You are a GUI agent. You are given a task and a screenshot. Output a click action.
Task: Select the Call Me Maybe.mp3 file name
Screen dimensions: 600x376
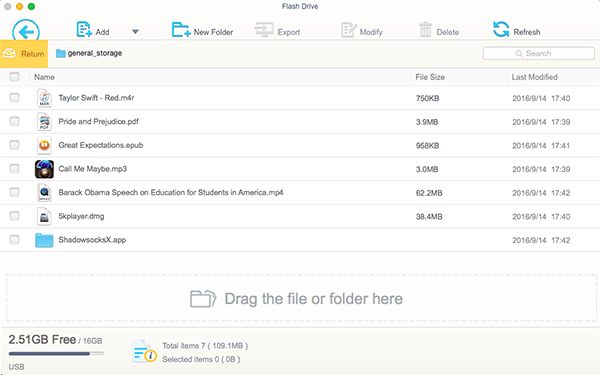coord(93,169)
